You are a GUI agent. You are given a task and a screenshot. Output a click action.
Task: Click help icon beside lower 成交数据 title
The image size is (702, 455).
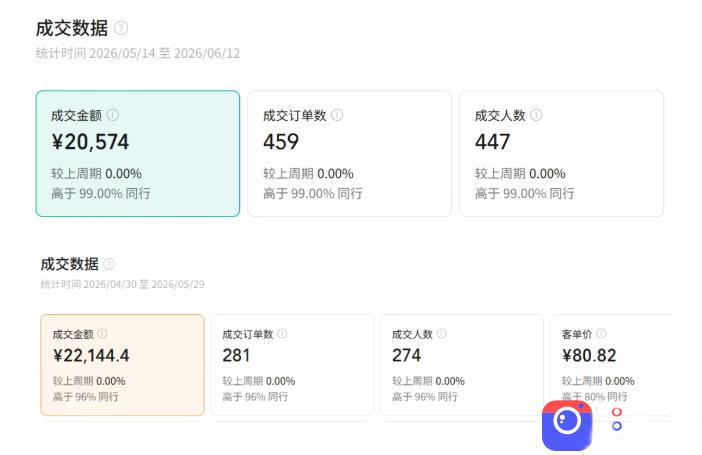(x=109, y=264)
